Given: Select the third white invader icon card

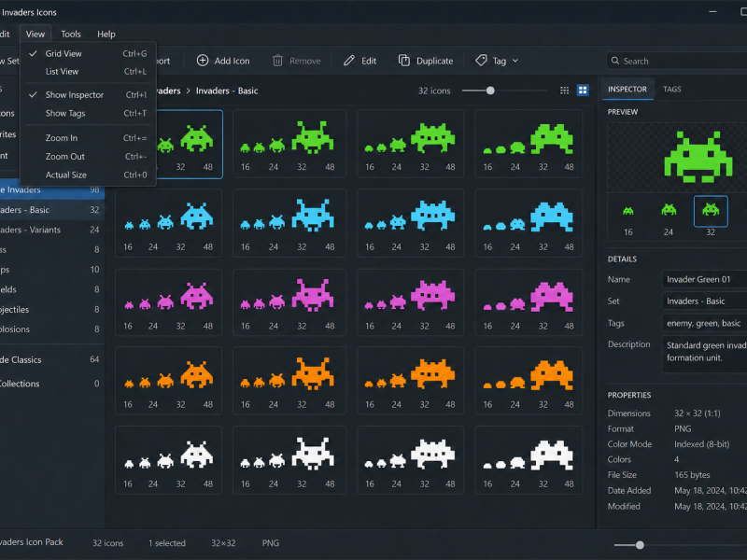Looking at the screenshot, I should click(410, 460).
